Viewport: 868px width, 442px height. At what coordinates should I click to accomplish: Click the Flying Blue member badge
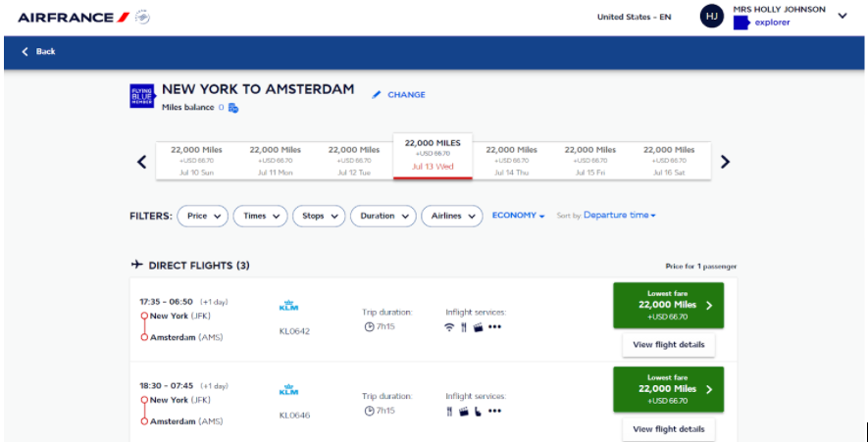pyautogui.click(x=142, y=95)
